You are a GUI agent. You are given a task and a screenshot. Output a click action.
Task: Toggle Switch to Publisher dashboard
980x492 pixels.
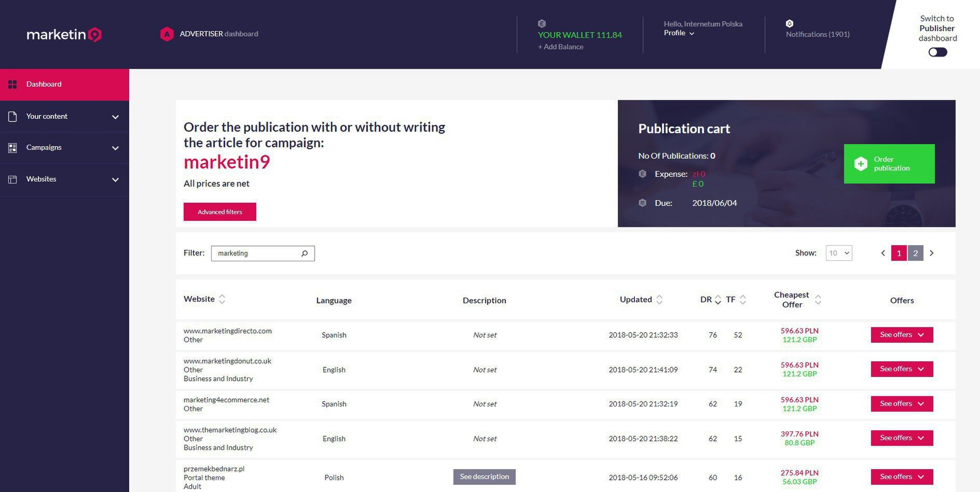click(937, 52)
